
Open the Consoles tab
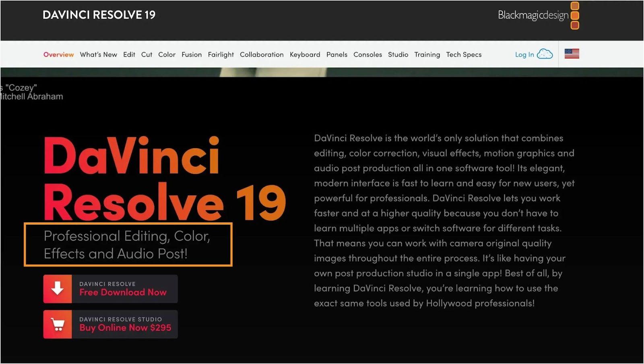click(368, 54)
